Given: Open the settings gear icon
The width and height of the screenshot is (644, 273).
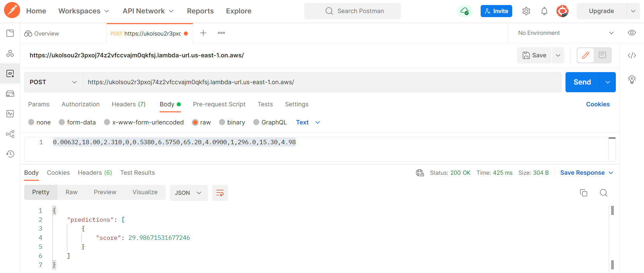Looking at the screenshot, I should pos(526,11).
